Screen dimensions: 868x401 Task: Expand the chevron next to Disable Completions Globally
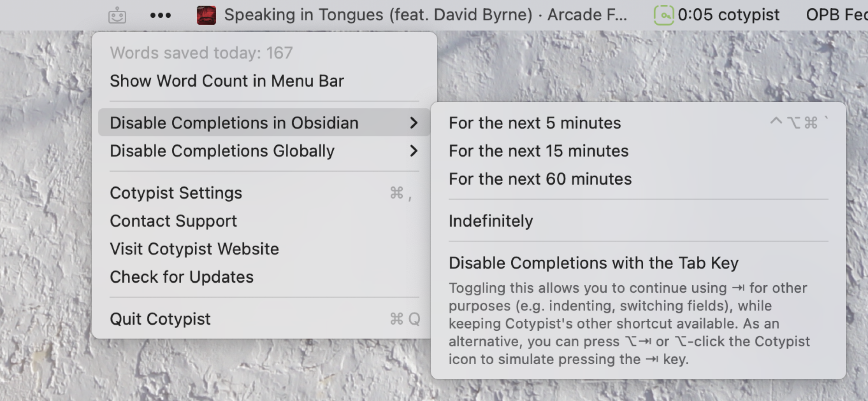coord(414,151)
